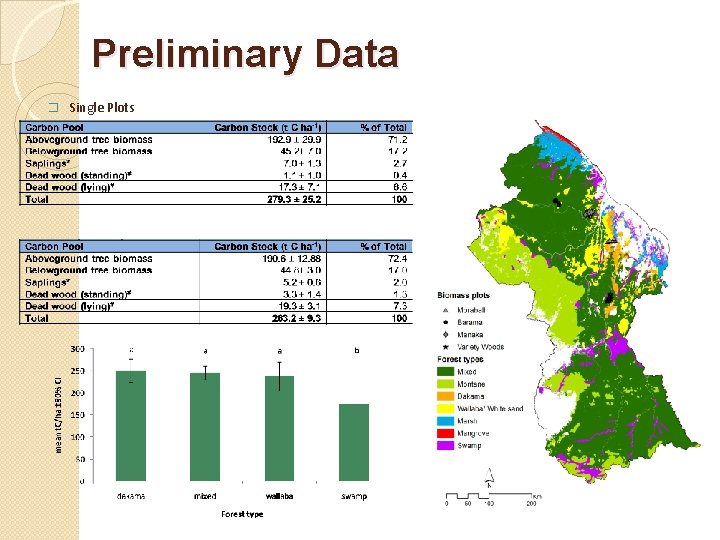Select the Swamp purple legend swatch
The width and height of the screenshot is (720, 540).
(x=445, y=445)
